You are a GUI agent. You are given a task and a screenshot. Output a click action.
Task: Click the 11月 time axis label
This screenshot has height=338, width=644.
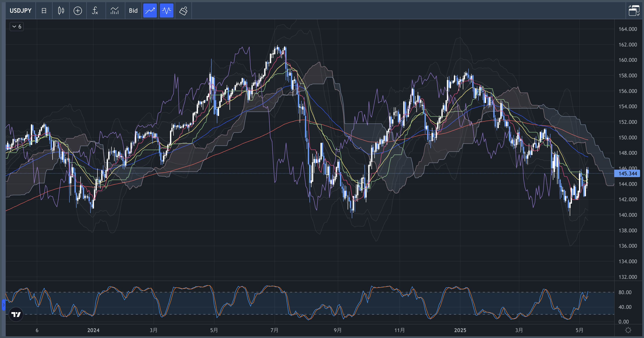tap(400, 330)
